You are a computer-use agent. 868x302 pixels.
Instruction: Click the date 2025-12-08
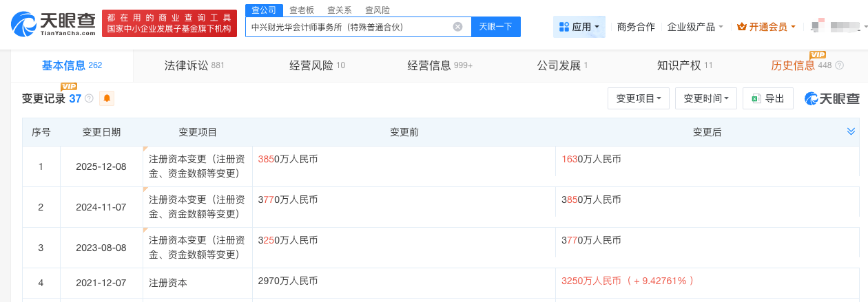tap(101, 166)
